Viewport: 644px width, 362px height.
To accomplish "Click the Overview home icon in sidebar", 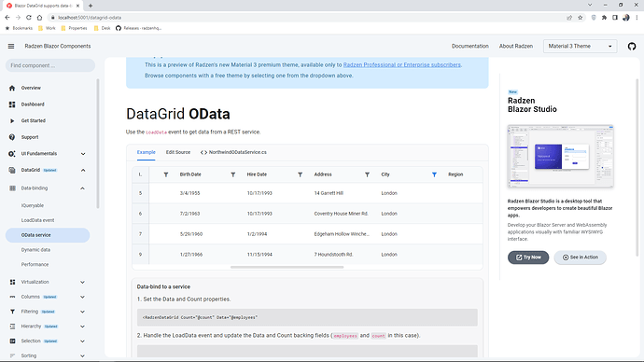I will tap(12, 88).
